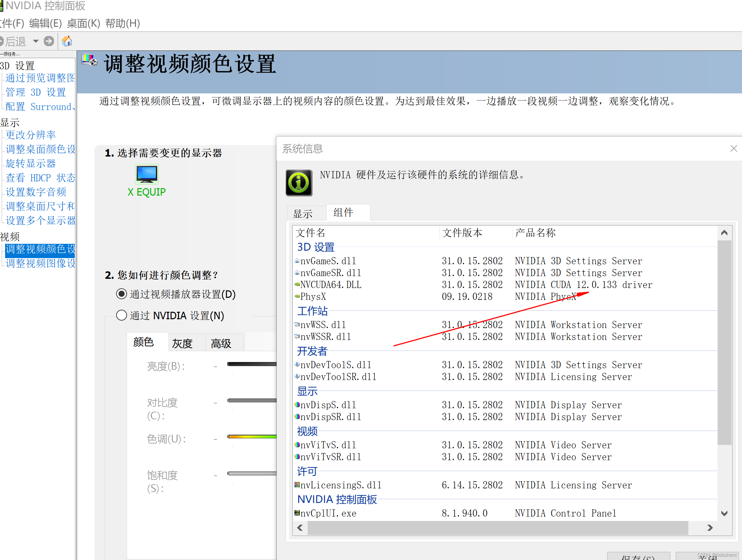742x560 pixels.
Task: Open the 桌面(K) menu
Action: [84, 23]
